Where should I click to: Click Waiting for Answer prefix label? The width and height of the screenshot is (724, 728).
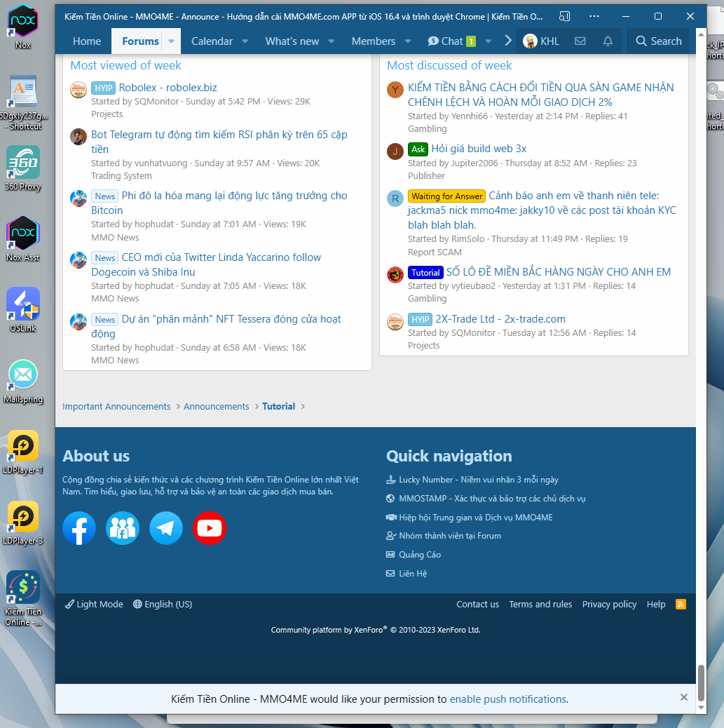coord(446,196)
